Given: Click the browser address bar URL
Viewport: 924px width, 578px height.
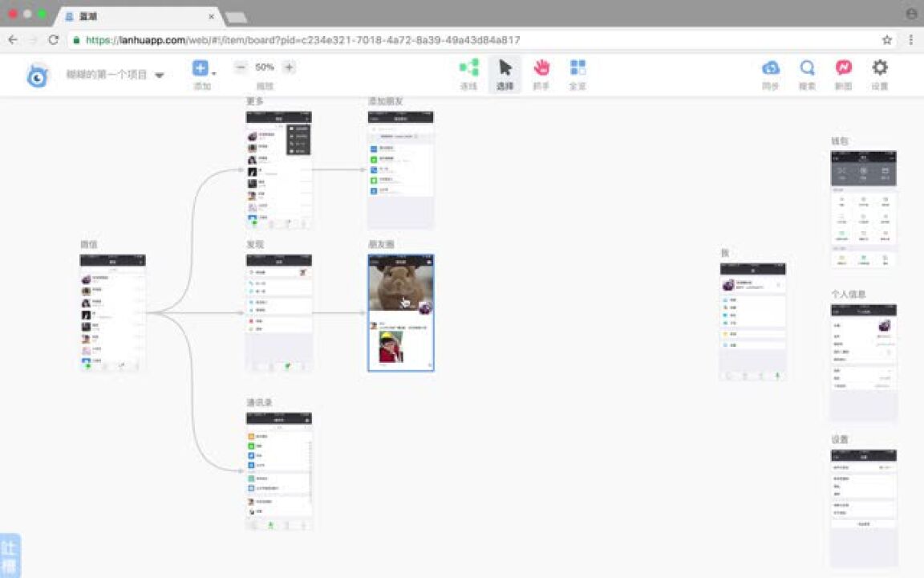Looking at the screenshot, I should (x=303, y=39).
